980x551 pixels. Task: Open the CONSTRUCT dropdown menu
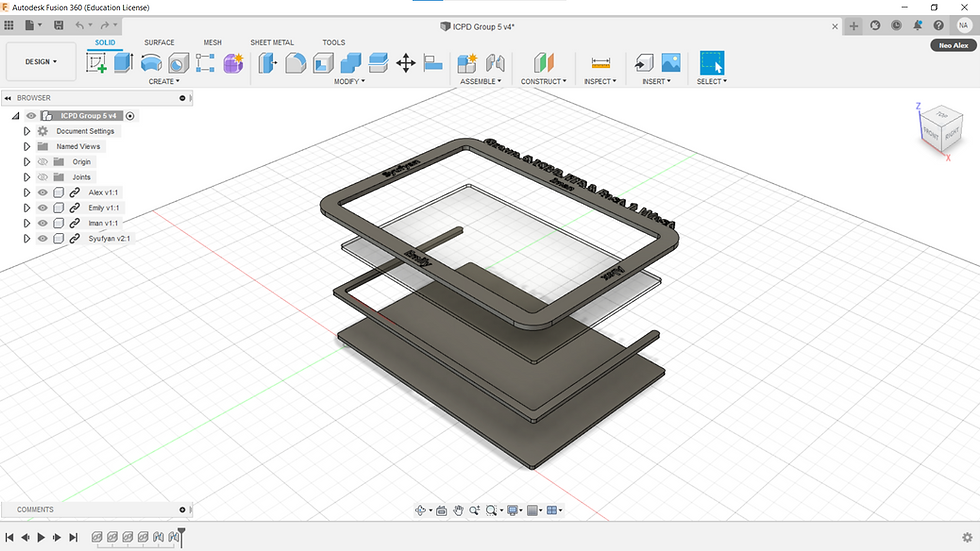tap(544, 81)
